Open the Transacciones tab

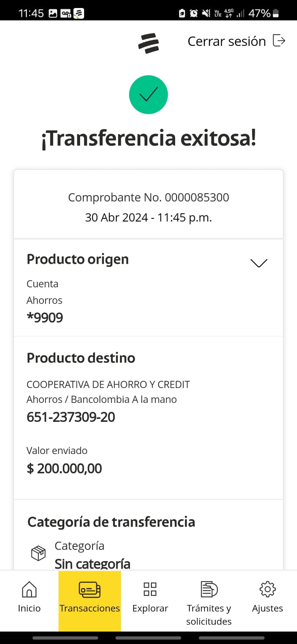click(90, 608)
